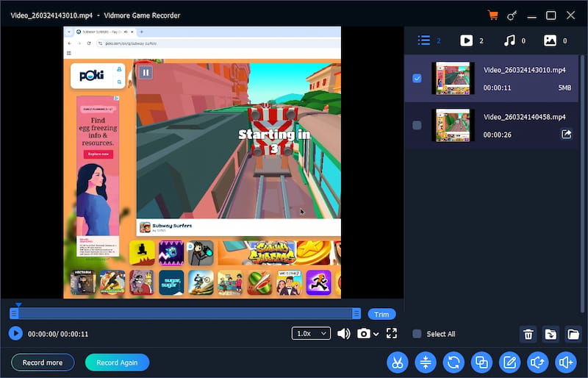This screenshot has width=588, height=378.
Task: Click the compress video icon
Action: [425, 362]
